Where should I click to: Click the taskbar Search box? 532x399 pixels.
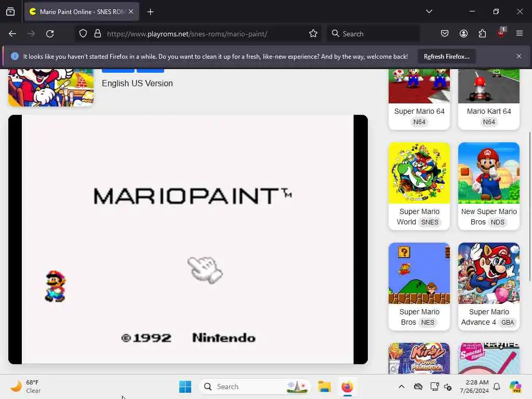point(255,387)
